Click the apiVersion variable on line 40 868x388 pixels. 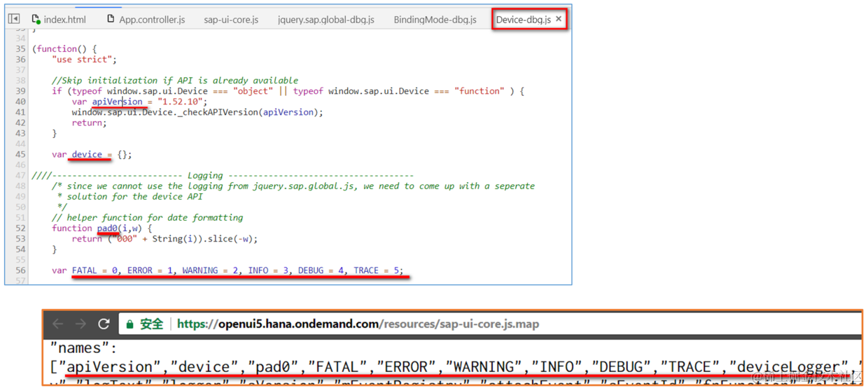click(x=117, y=102)
